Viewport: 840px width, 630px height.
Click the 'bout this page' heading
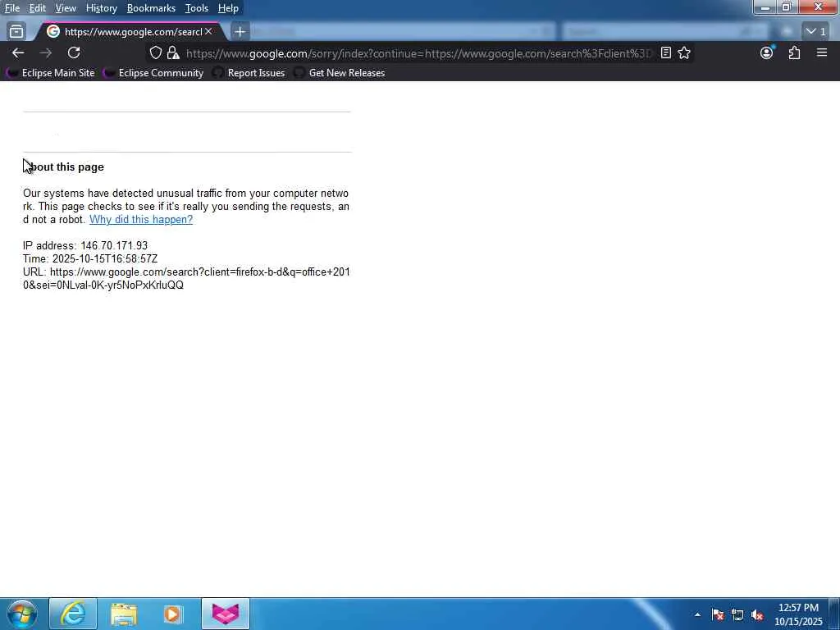click(x=63, y=167)
